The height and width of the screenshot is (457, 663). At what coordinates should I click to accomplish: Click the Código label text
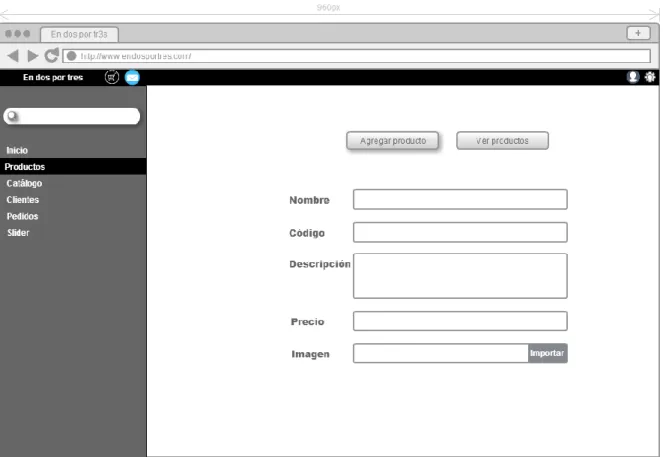tap(307, 233)
